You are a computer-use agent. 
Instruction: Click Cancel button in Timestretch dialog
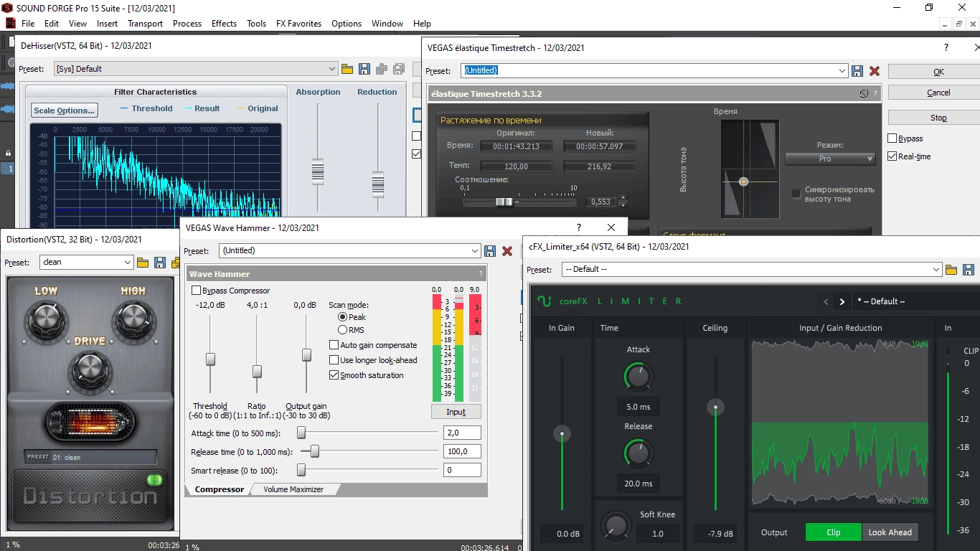pyautogui.click(x=938, y=93)
